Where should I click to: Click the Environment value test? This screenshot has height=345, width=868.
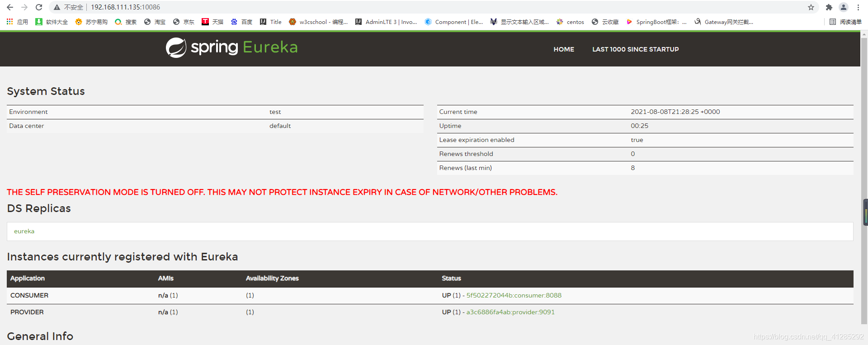tap(275, 112)
